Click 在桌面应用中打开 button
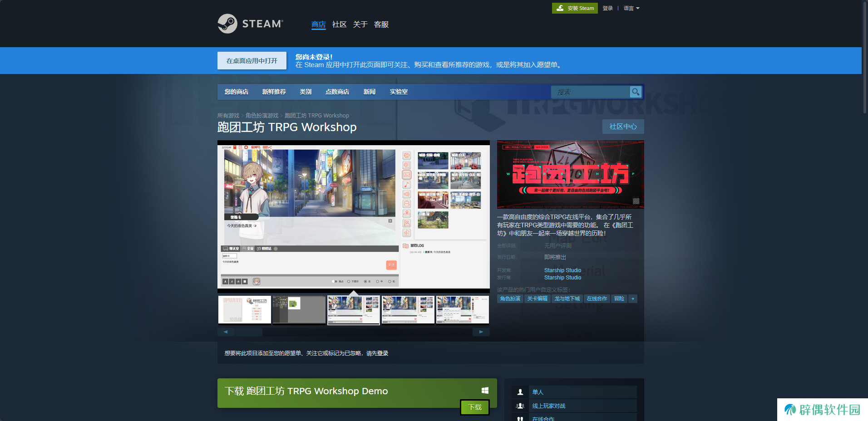The width and height of the screenshot is (868, 421). [x=252, y=61]
